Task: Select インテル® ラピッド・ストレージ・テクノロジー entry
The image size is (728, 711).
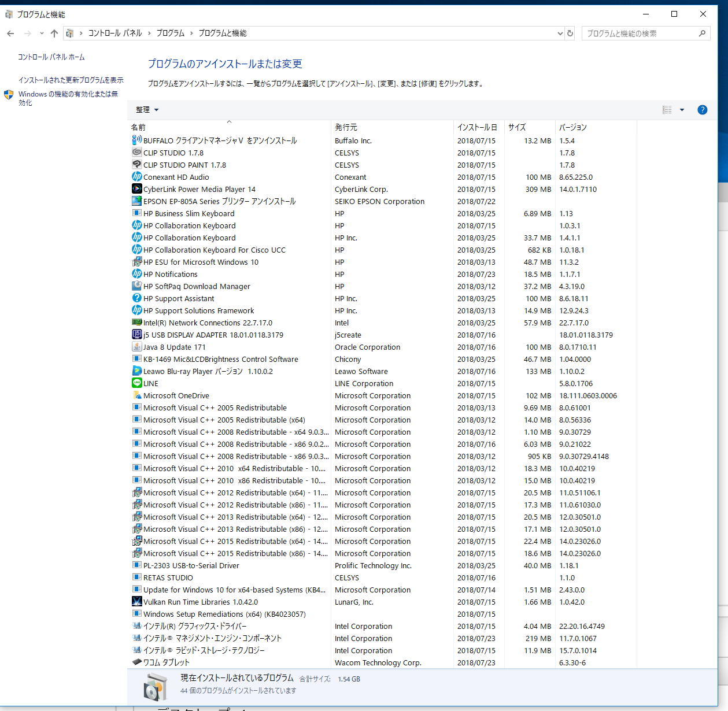Action: click(204, 651)
